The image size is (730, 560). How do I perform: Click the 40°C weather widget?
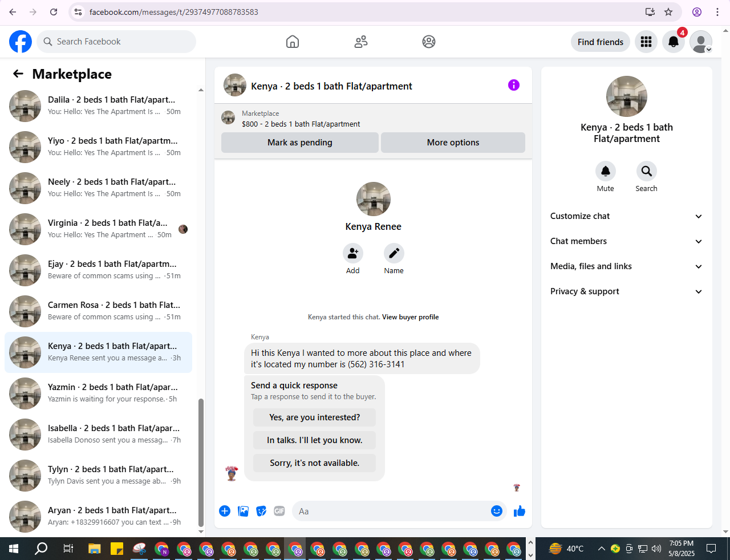[566, 549]
